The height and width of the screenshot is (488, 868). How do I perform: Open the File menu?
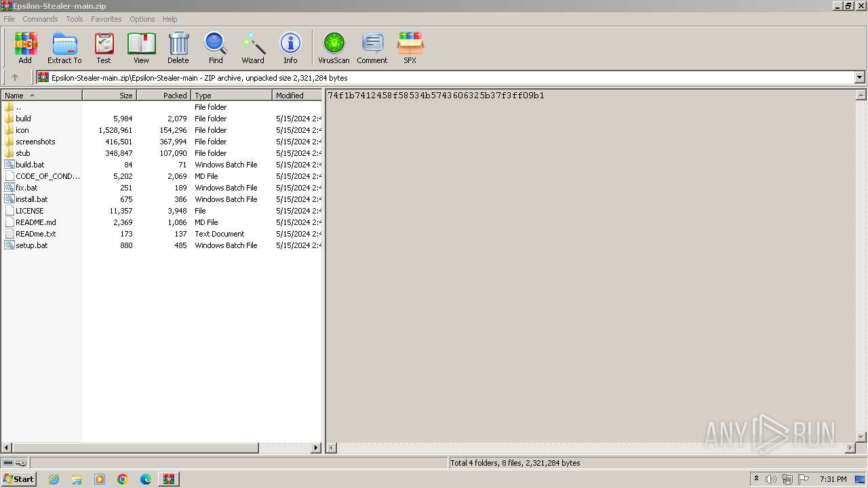pyautogui.click(x=9, y=19)
